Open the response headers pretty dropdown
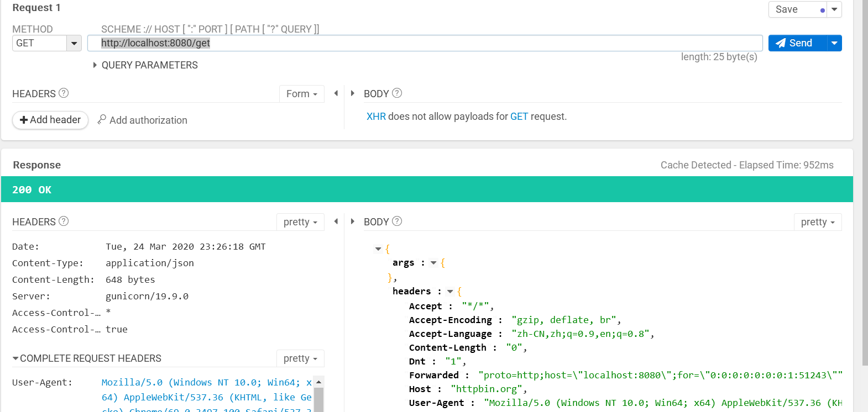 (300, 222)
